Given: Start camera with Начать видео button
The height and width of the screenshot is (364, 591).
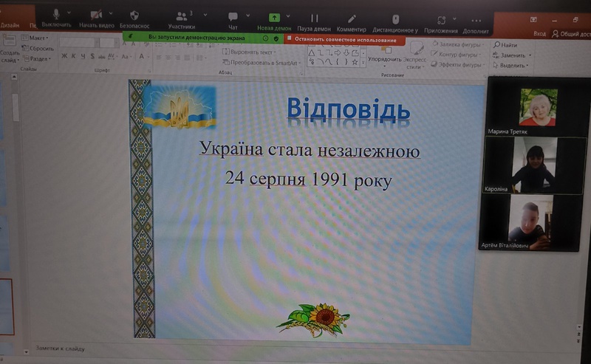Looking at the screenshot, I should 96,19.
